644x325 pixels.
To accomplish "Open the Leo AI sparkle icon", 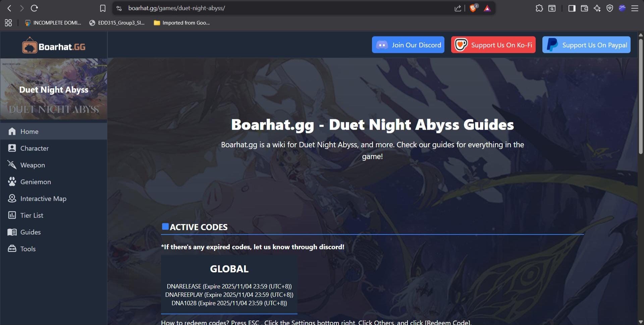I will tap(597, 8).
